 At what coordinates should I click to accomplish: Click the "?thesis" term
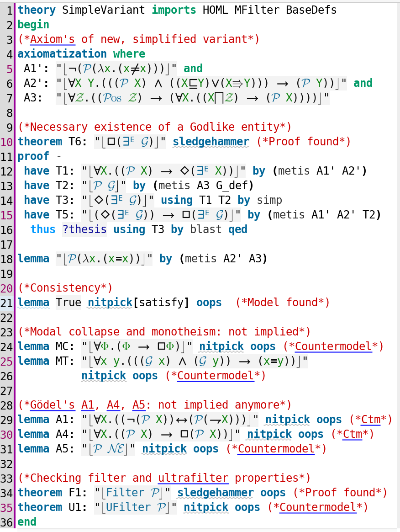coord(84,229)
